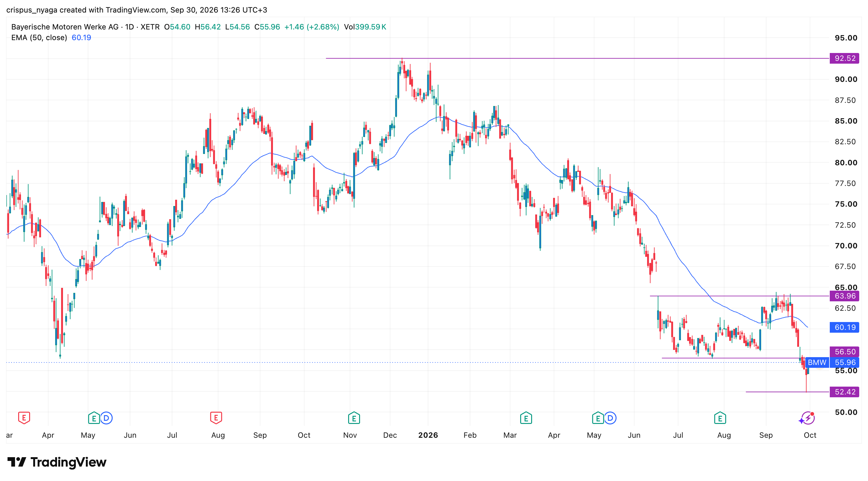This screenshot has width=868, height=481.
Task: Click the 'Mar' label after Feb on time axis
Action: (x=510, y=435)
